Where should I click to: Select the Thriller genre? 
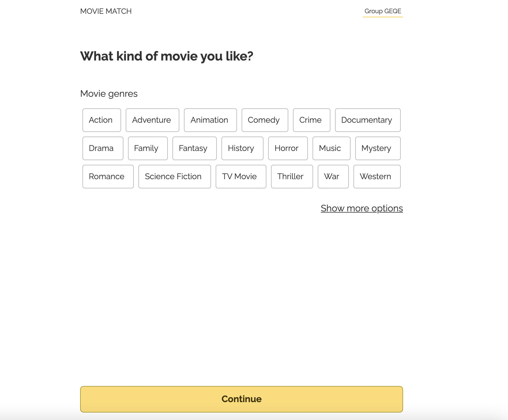292,177
